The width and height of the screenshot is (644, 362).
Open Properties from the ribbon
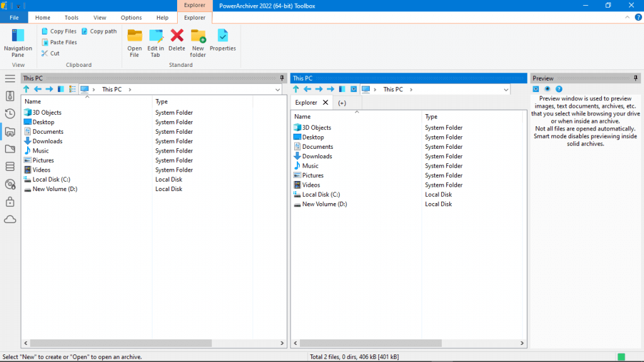click(222, 40)
